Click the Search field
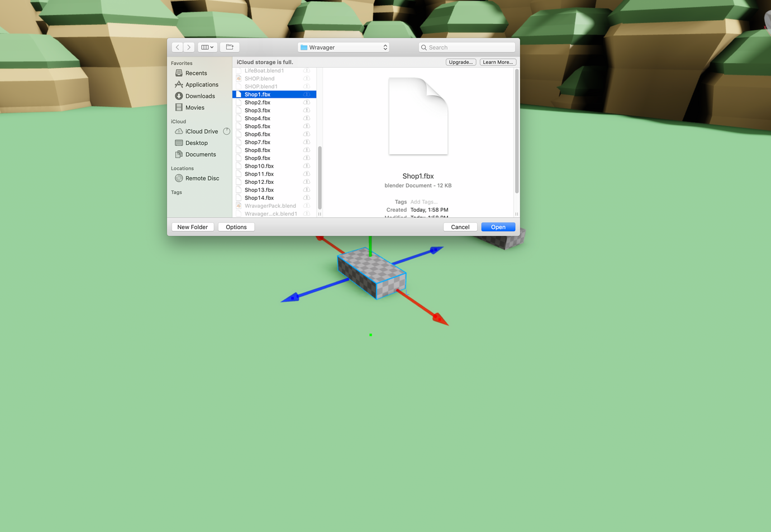Image resolution: width=771 pixels, height=532 pixels. 467,47
